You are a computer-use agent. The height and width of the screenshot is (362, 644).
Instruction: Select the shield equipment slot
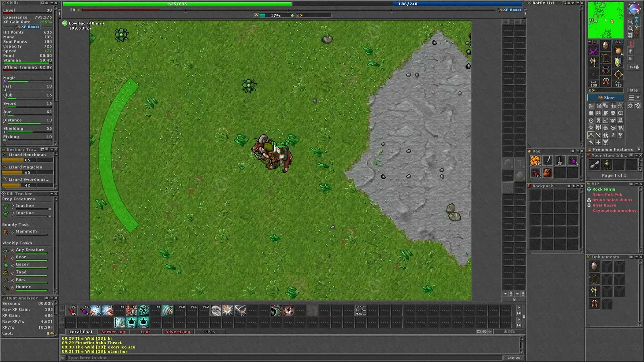pos(618,62)
